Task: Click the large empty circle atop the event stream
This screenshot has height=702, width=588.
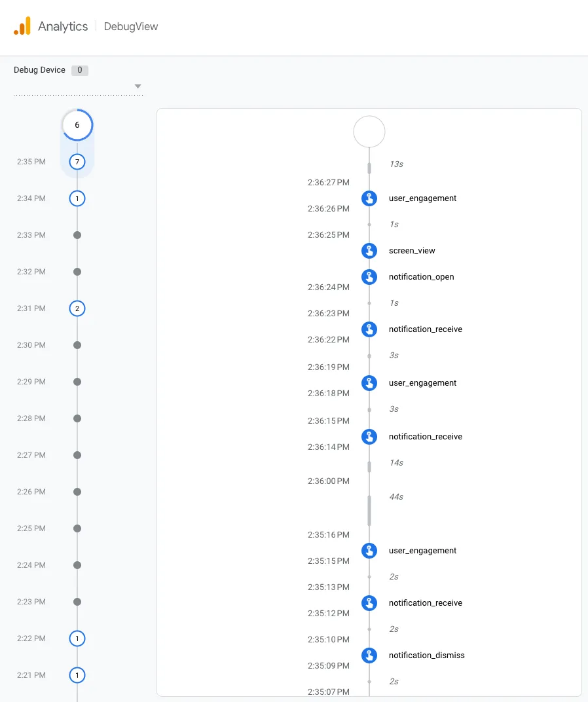Action: [x=369, y=132]
